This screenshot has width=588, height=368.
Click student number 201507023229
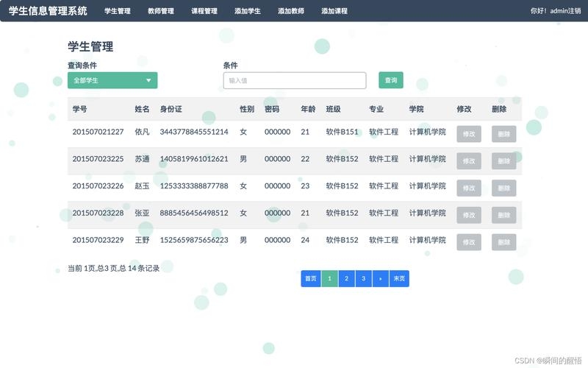pos(98,240)
